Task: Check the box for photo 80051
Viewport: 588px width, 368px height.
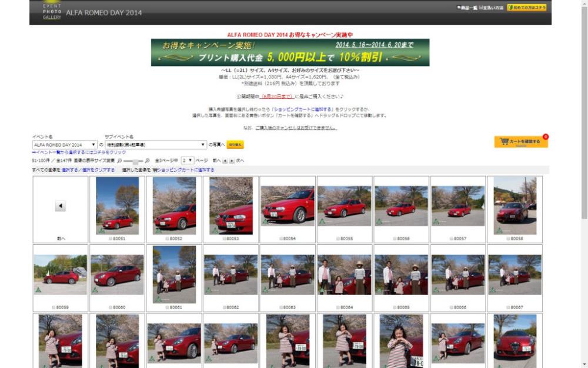Action: pyautogui.click(x=111, y=239)
